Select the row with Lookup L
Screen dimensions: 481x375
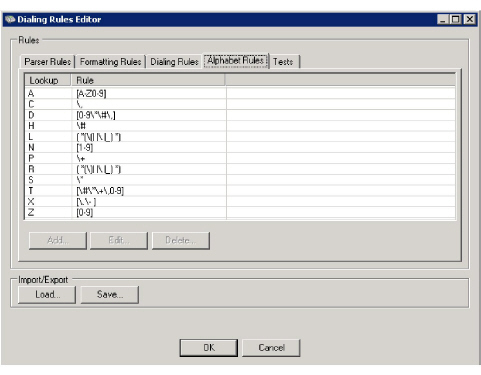pos(240,137)
